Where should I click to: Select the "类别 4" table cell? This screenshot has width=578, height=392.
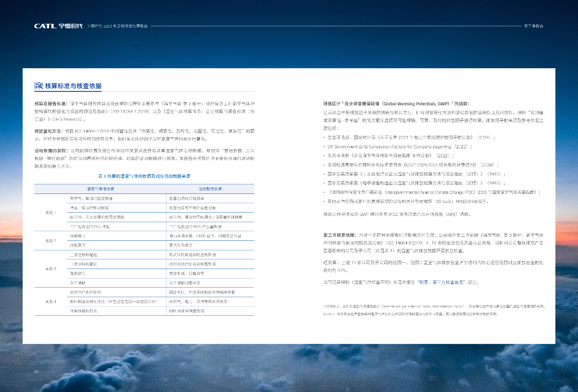(50, 301)
